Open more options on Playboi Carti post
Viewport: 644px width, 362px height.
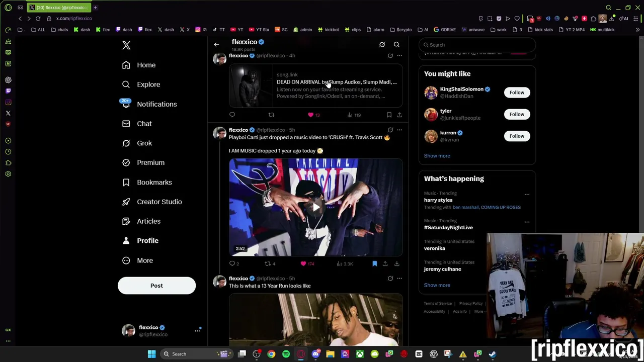click(x=399, y=130)
